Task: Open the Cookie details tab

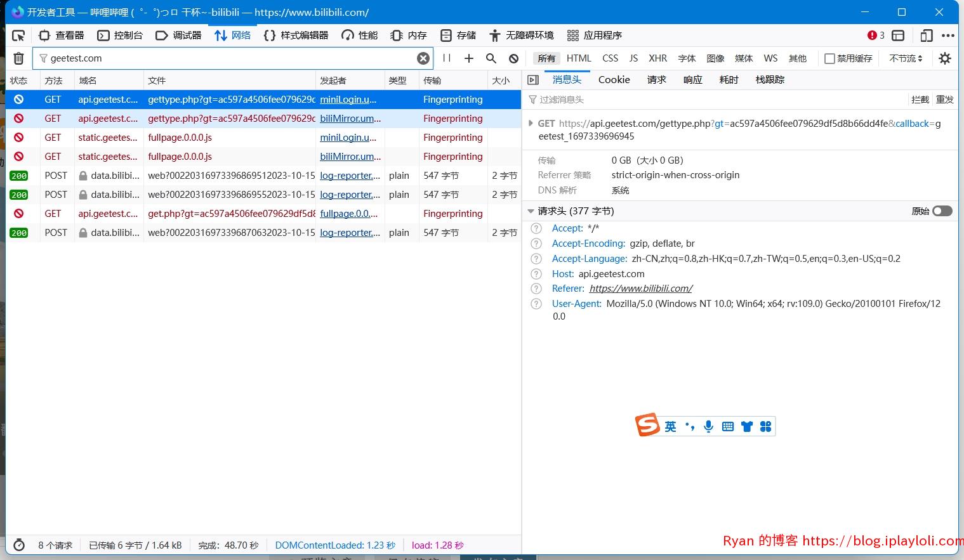Action: [614, 80]
